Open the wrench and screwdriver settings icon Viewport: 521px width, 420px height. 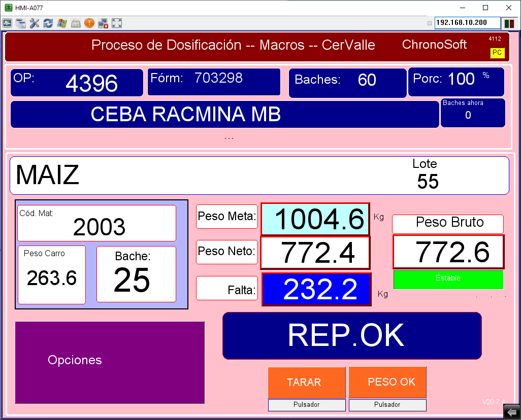click(x=35, y=23)
